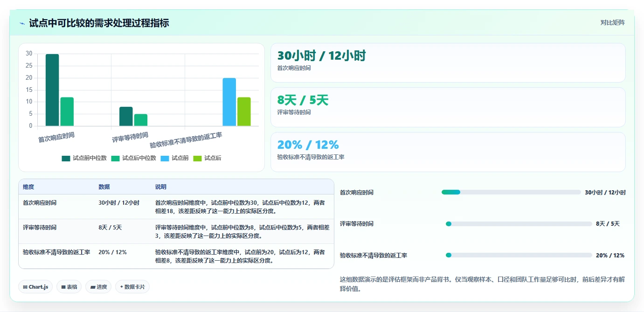This screenshot has height=312, width=644.
Task: Click the description mentioning 试点前为20
Action: pos(241,256)
